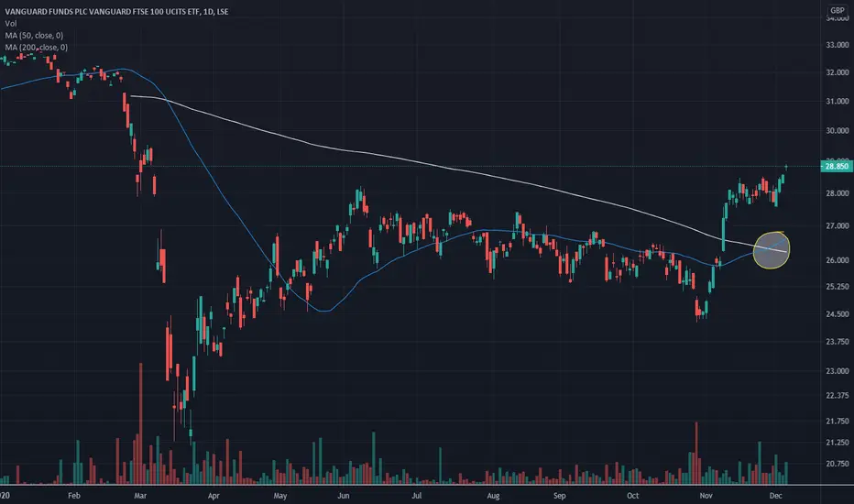Click the Oct label on time axis
The image size is (854, 504).
[x=632, y=496]
